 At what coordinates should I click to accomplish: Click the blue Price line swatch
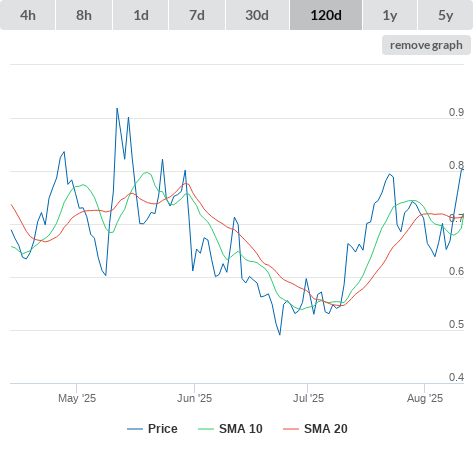(x=135, y=429)
